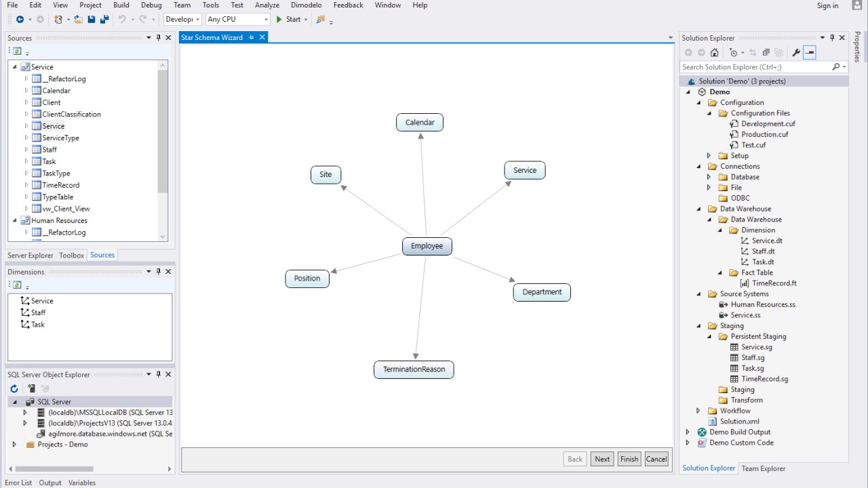Collapse the Data Warehouse top-level folder
The image size is (868, 488).
click(x=698, y=209)
